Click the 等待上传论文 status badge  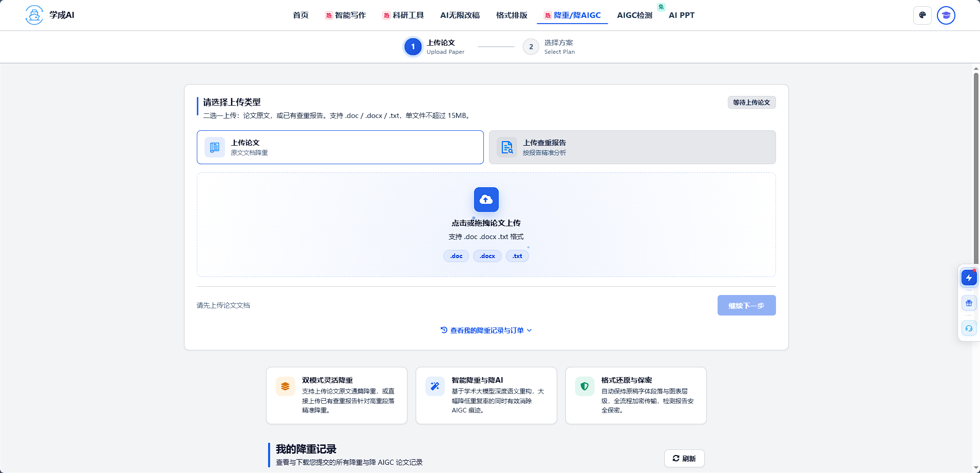click(x=752, y=103)
